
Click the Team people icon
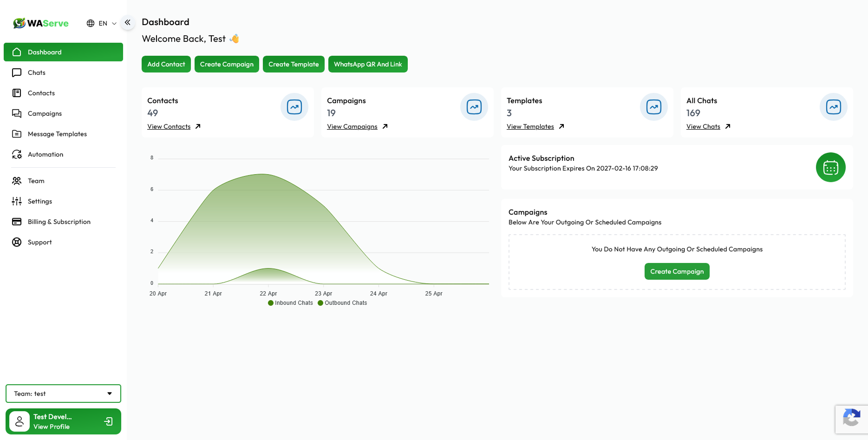(x=17, y=181)
